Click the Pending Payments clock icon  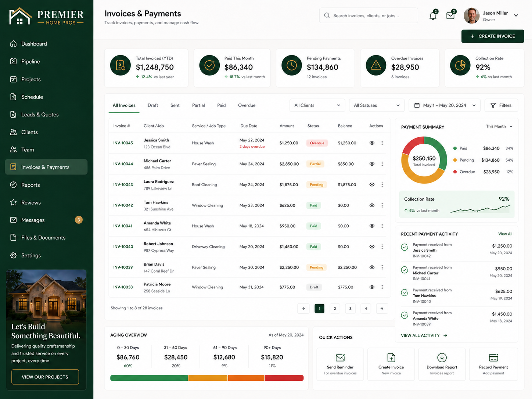pyautogui.click(x=292, y=65)
